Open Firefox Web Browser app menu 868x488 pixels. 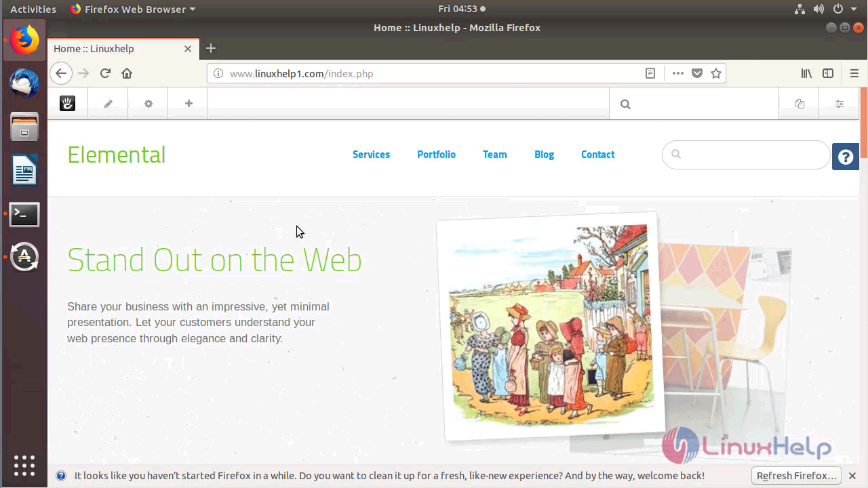coord(133,9)
